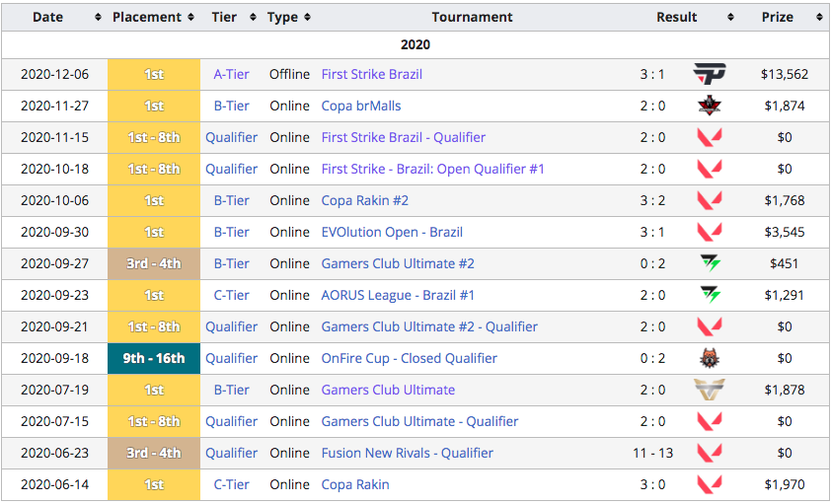The width and height of the screenshot is (831, 504).
Task: Click the green team logo in AORUS League row
Action: point(709,295)
